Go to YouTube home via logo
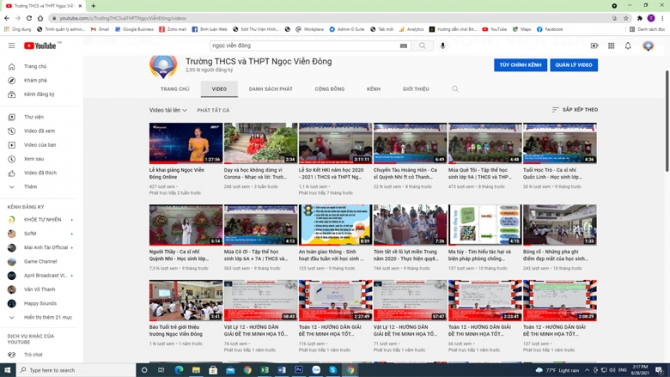The height and width of the screenshot is (377, 670). [40, 46]
